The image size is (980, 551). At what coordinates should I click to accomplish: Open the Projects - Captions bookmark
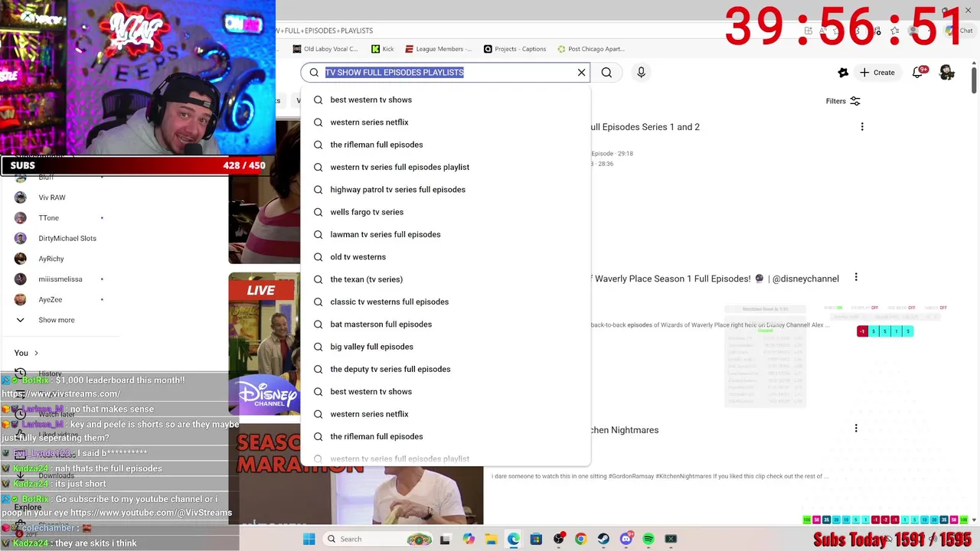pos(514,49)
